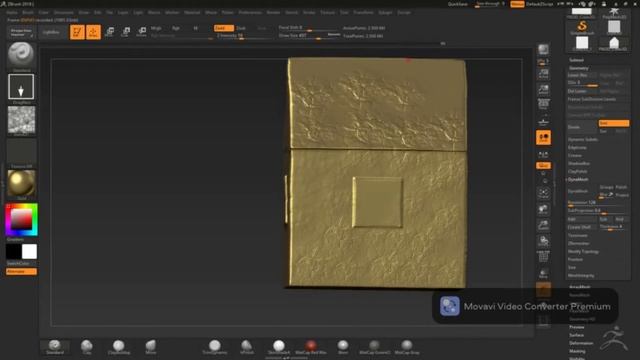Click the alpha texture thumbnail at left
Image resolution: width=640 pixels, height=360 pixels.
pos(21,120)
